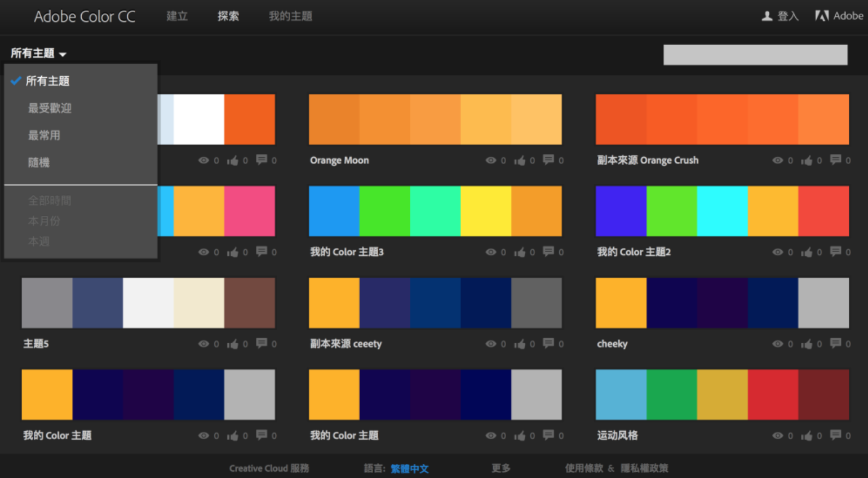The image size is (868, 478).
Task: Open comments for Orange Moon
Action: [x=548, y=160]
